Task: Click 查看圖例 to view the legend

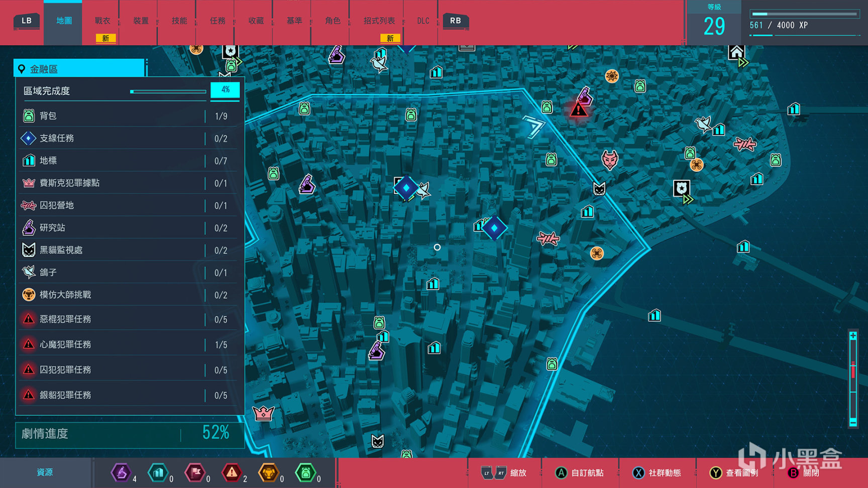Action: point(734,472)
